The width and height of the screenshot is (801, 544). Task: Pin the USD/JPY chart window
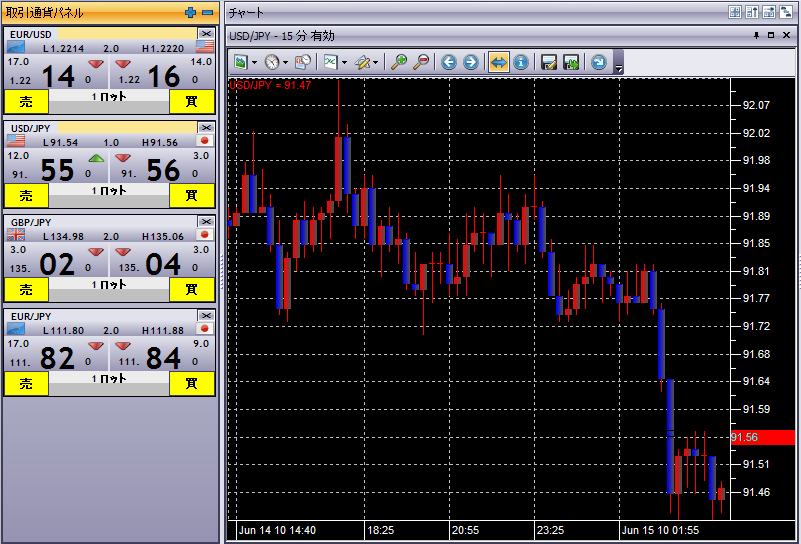coord(756,36)
